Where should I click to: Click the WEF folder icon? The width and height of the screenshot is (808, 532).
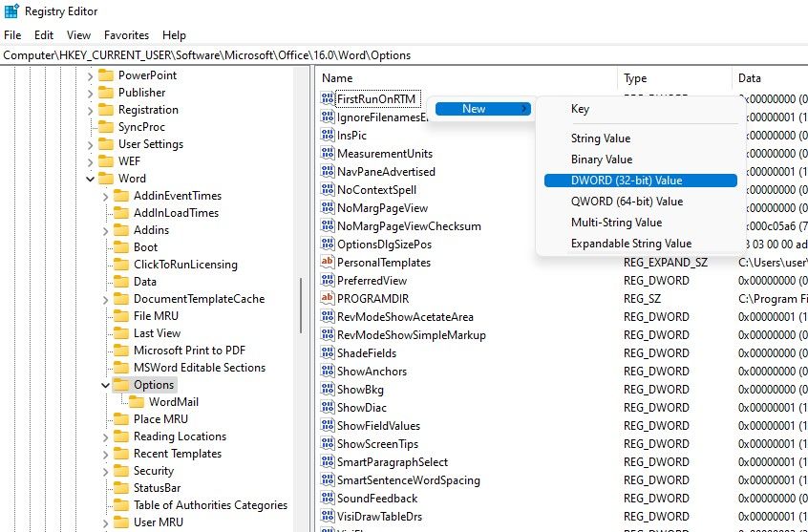(106, 160)
